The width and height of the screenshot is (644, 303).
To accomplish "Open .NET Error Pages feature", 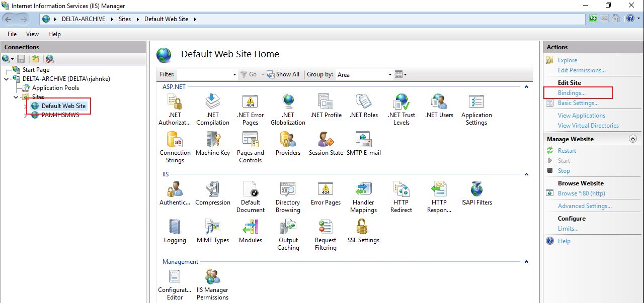I will click(251, 110).
